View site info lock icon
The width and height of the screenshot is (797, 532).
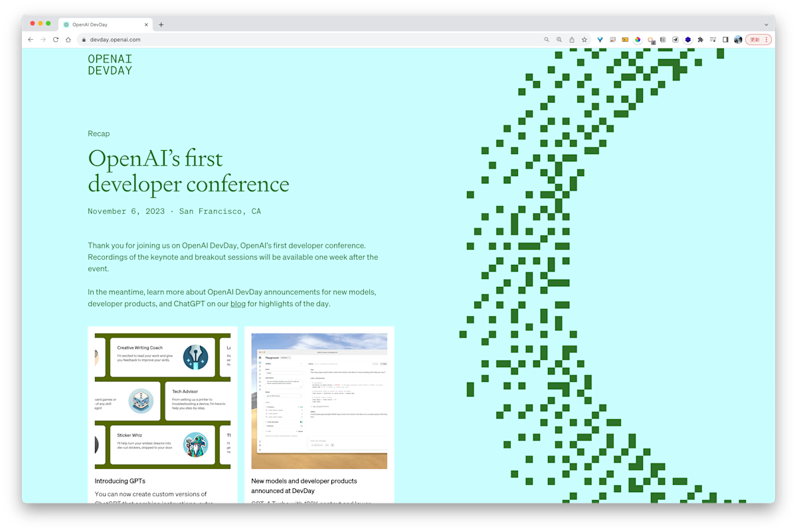(x=84, y=40)
